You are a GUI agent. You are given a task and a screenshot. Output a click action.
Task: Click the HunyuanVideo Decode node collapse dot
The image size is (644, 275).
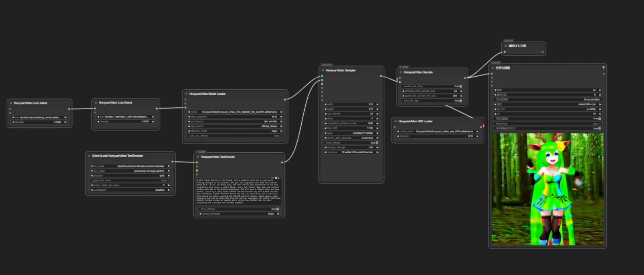[401, 72]
